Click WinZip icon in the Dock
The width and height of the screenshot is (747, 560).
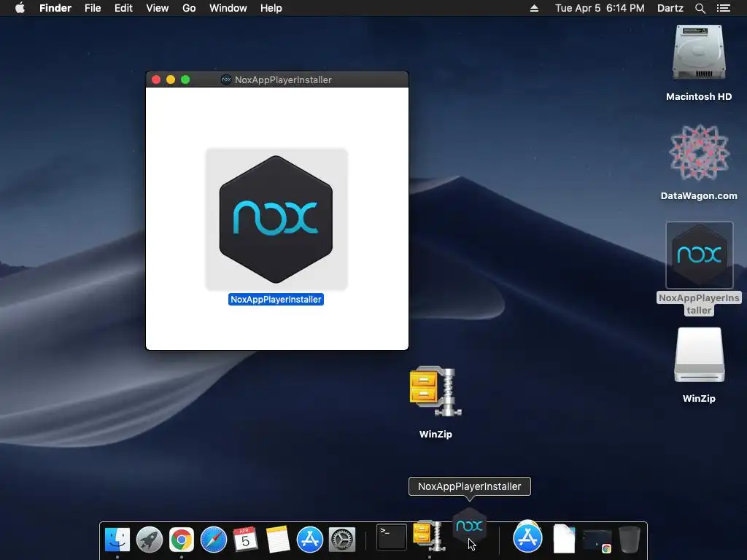click(x=428, y=535)
